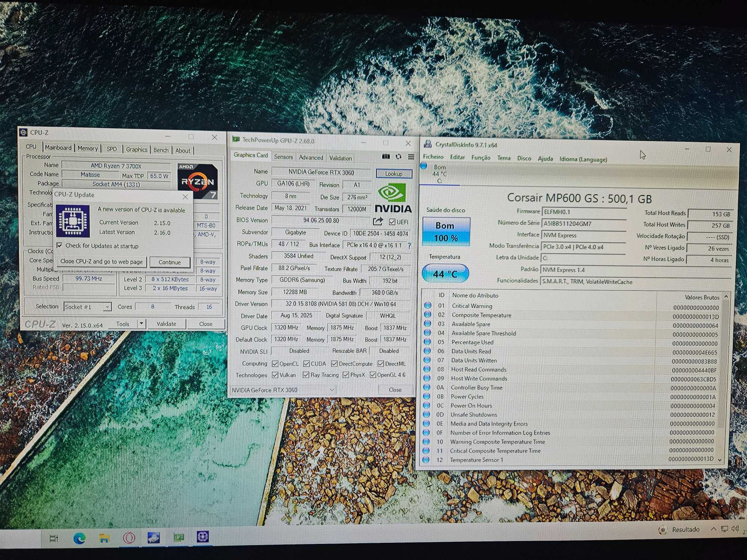Image resolution: width=747 pixels, height=560 pixels.
Task: Open File Explorer from taskbar
Action: (104, 538)
